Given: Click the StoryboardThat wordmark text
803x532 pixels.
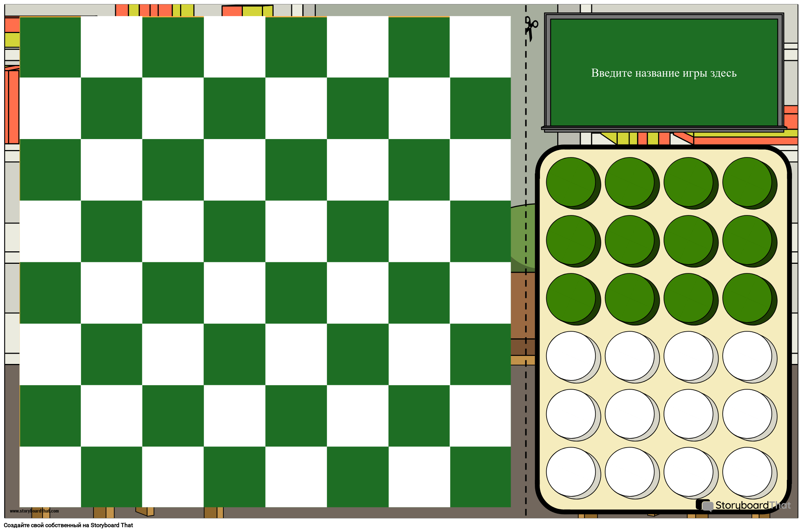Looking at the screenshot, I should tap(753, 505).
